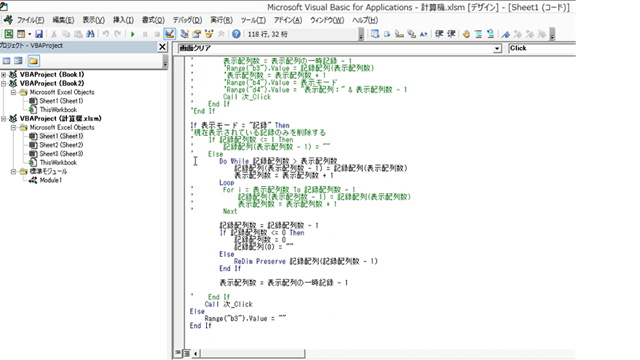
Task: Open the ツール(T) menu
Action: point(253,20)
